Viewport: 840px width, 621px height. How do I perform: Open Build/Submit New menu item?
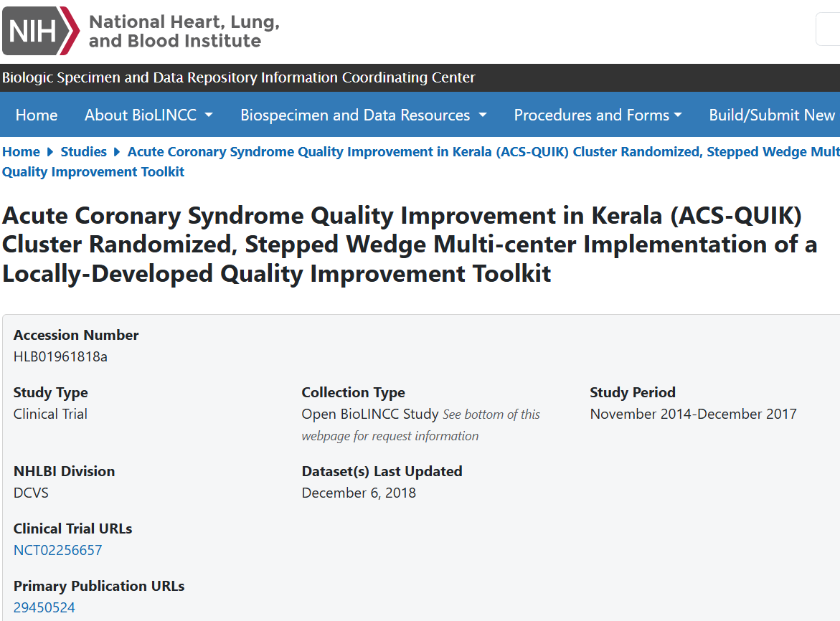[772, 115]
